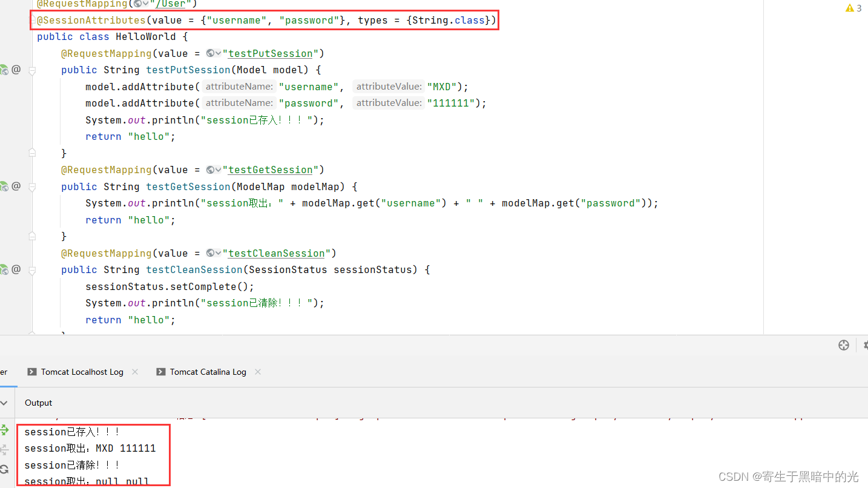Open the URL globe dropdown before "/User" mapping
868x488 pixels.
pos(141,4)
